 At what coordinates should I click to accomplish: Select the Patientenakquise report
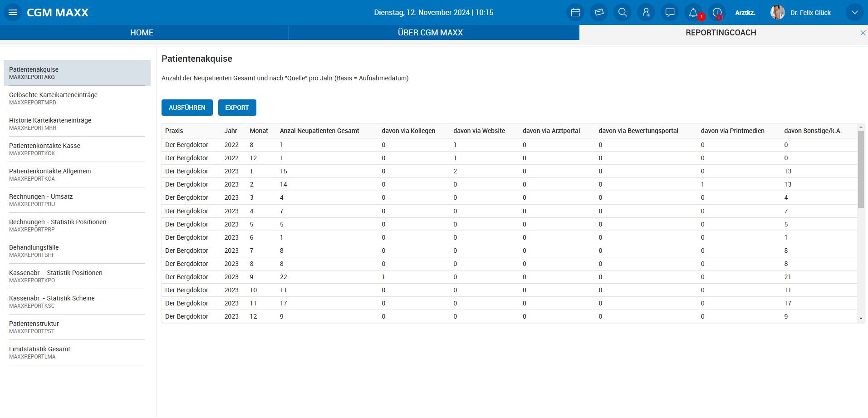[77, 73]
